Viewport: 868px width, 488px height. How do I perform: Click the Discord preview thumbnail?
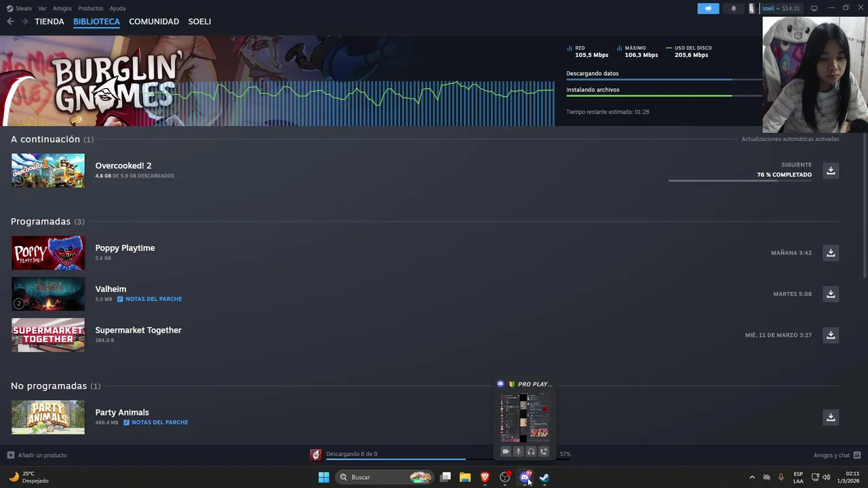click(x=524, y=418)
